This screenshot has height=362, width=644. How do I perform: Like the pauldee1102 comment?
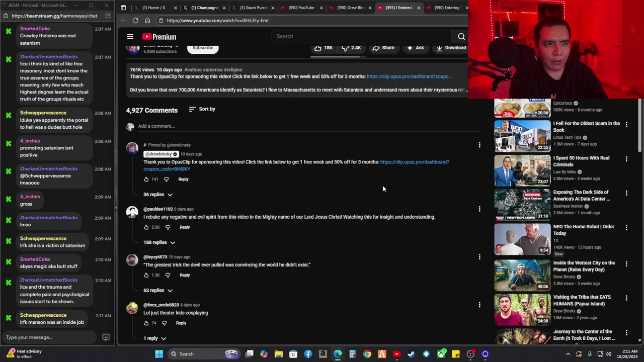(x=146, y=227)
